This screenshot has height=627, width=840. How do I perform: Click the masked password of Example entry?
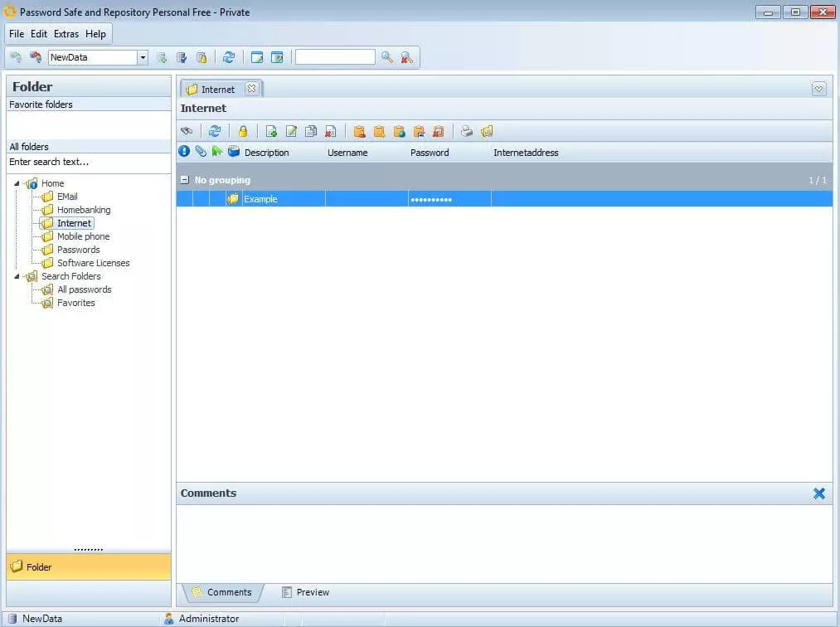pyautogui.click(x=431, y=199)
